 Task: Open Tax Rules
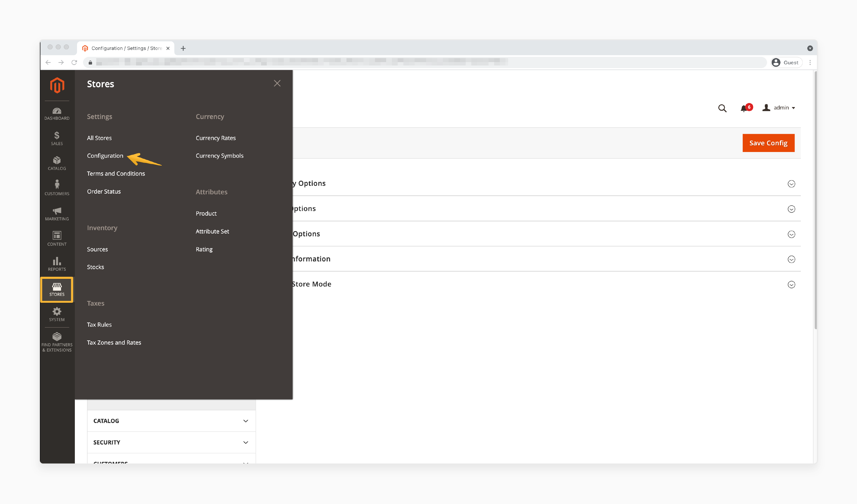pos(99,325)
